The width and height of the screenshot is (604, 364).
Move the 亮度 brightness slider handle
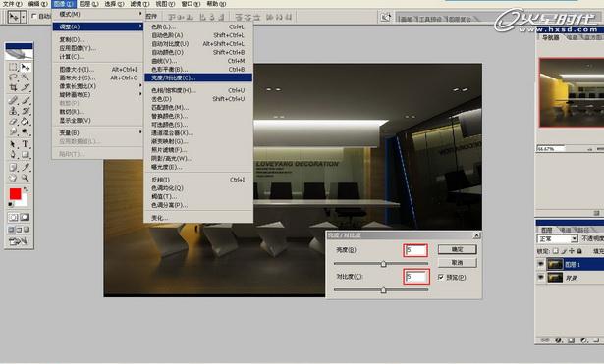tap(383, 264)
